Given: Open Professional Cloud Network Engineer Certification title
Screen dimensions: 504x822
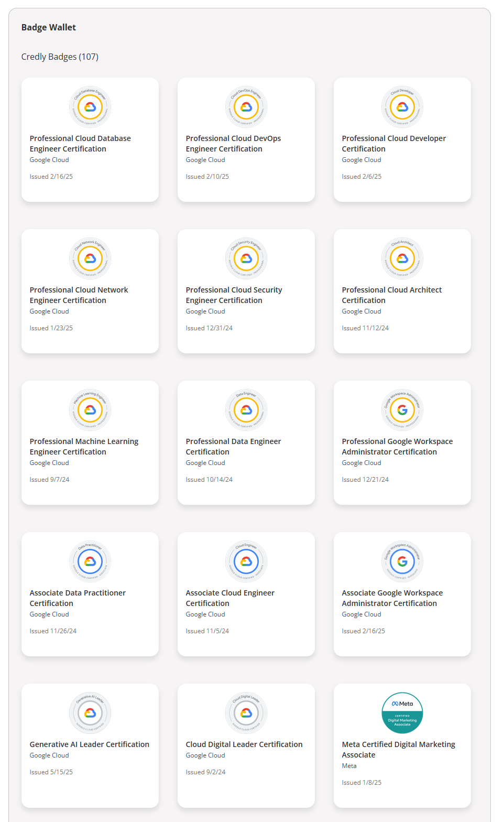Looking at the screenshot, I should coord(79,295).
